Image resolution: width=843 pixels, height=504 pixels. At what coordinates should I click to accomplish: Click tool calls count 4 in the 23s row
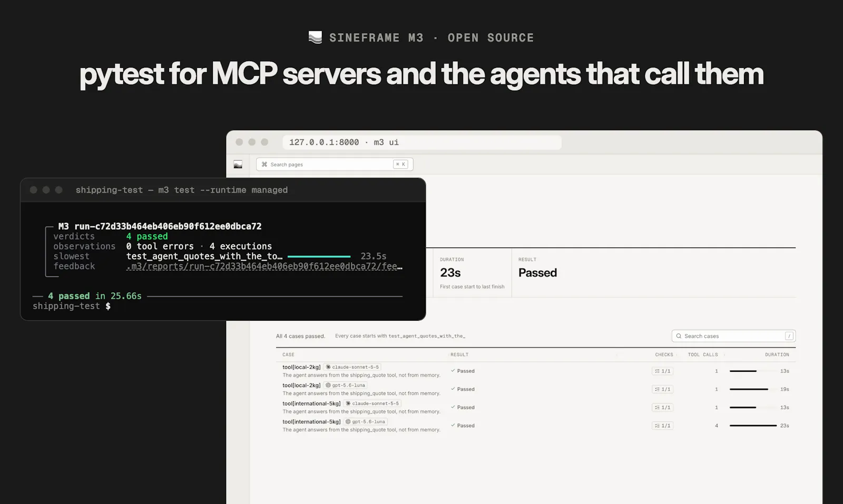coord(717,426)
